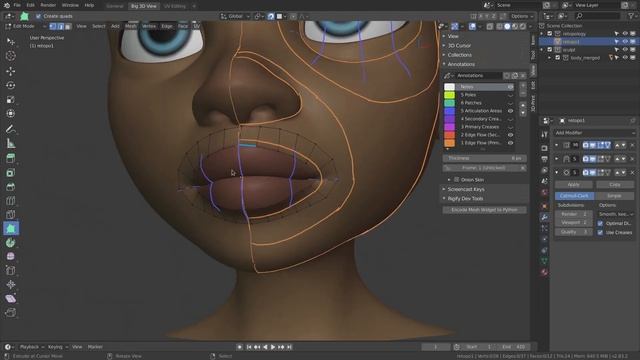The height and width of the screenshot is (360, 640).
Task: Switch to edge select mode
Action: pyautogui.click(x=60, y=26)
